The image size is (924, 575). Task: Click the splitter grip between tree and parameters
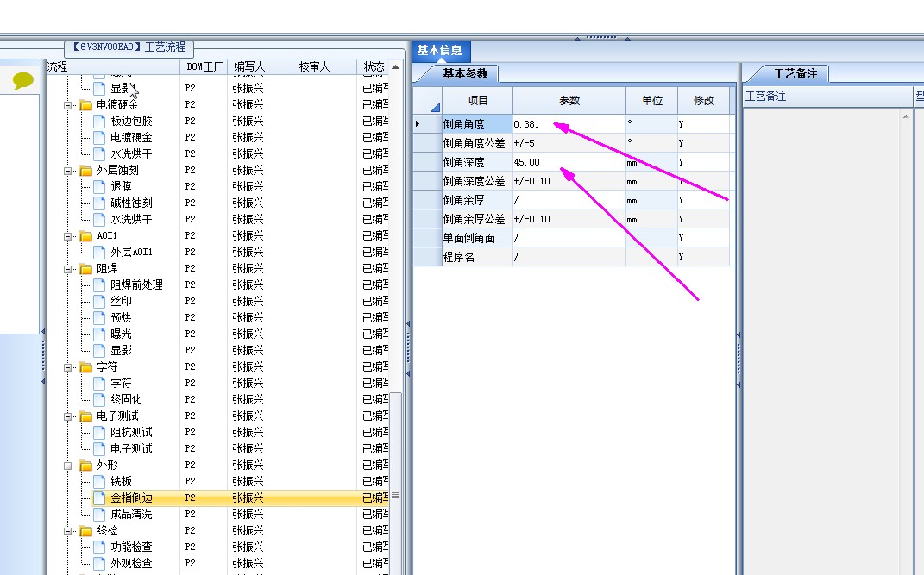[408, 348]
